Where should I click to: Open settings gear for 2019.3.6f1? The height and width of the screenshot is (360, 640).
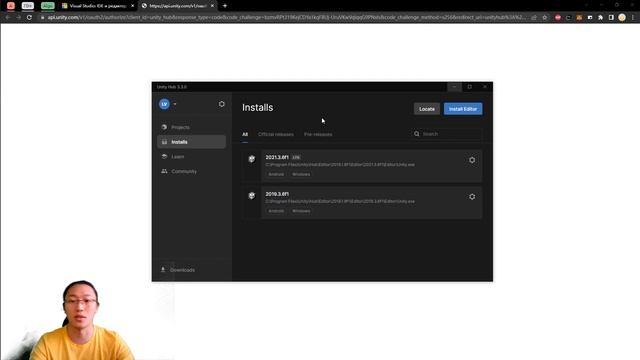point(472,197)
